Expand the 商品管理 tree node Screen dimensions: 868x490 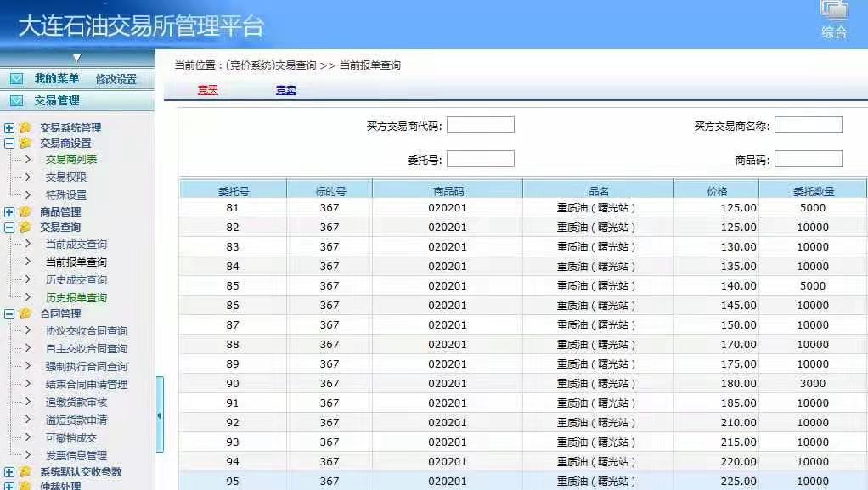click(9, 211)
